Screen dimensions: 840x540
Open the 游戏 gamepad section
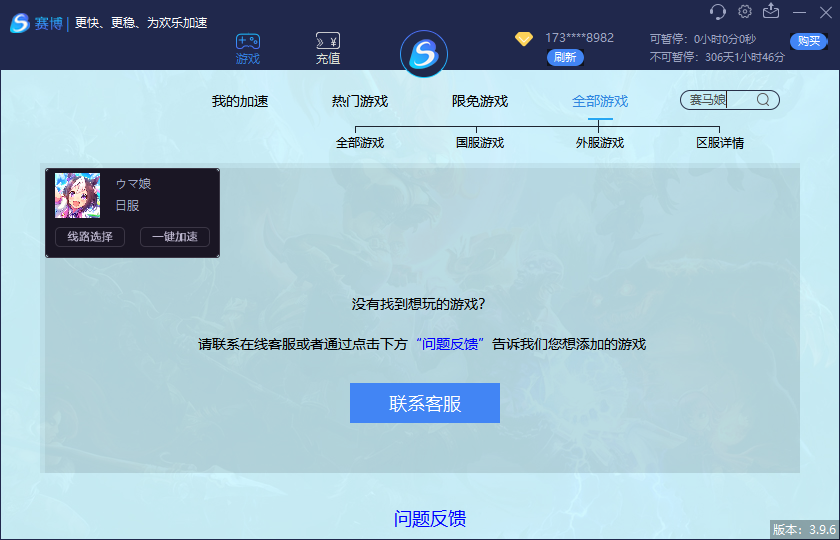point(248,49)
